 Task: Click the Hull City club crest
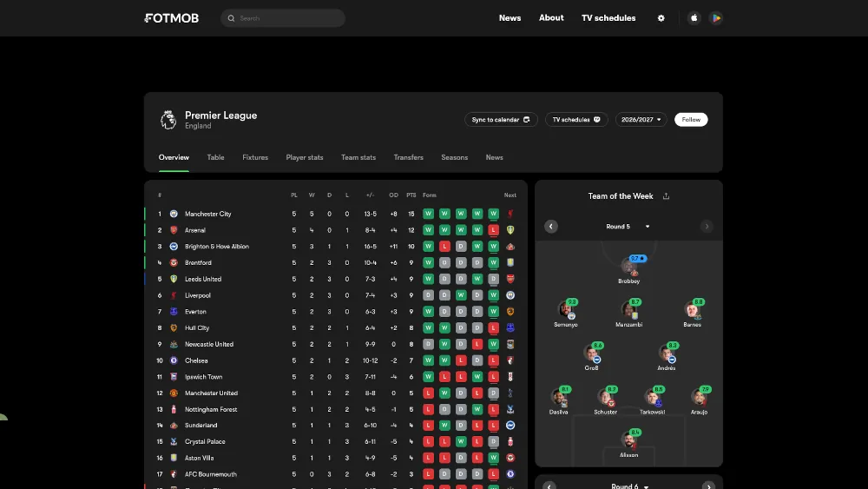174,327
